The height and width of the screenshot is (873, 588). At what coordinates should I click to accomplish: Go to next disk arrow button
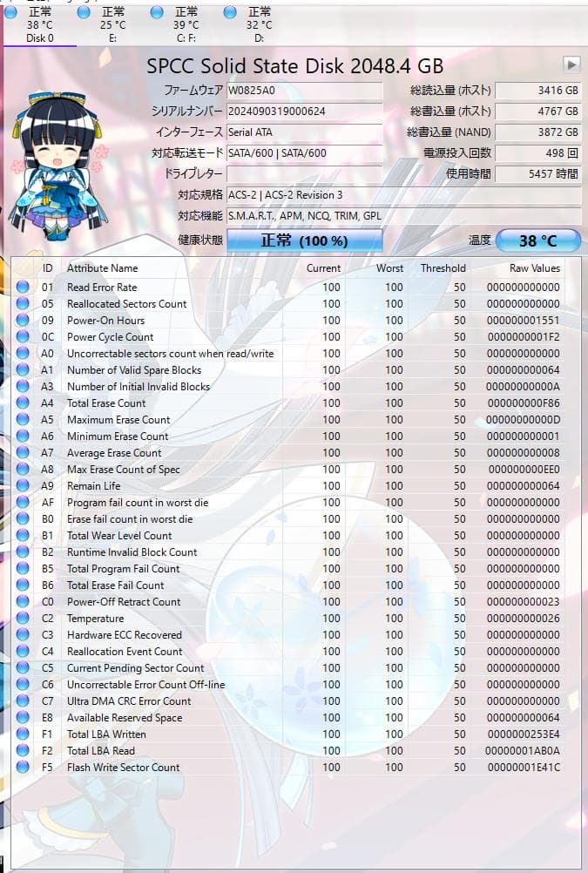click(x=571, y=64)
